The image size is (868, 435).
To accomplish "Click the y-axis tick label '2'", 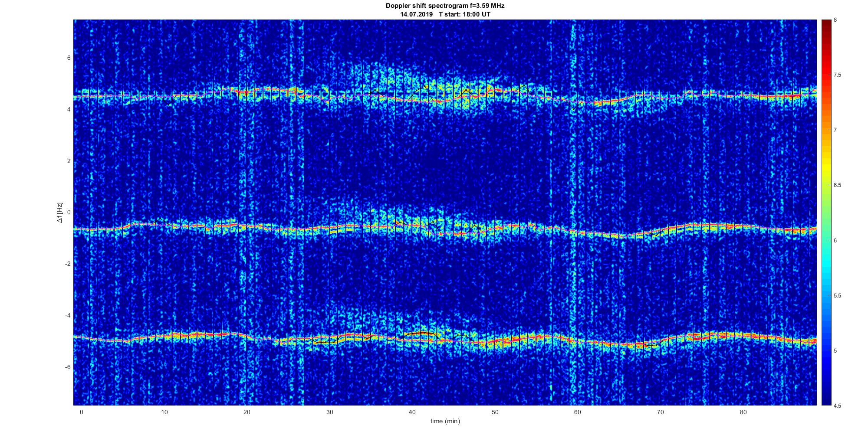I will point(69,161).
